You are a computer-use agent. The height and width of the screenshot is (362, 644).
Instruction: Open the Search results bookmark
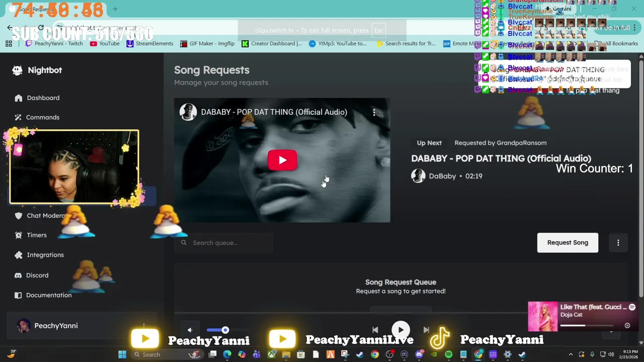pos(405,44)
